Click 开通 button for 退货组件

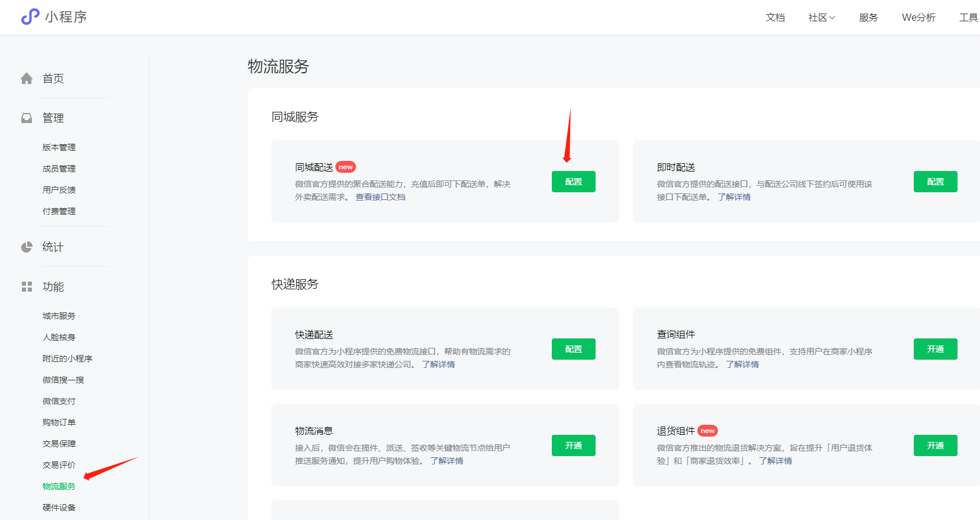coord(936,445)
